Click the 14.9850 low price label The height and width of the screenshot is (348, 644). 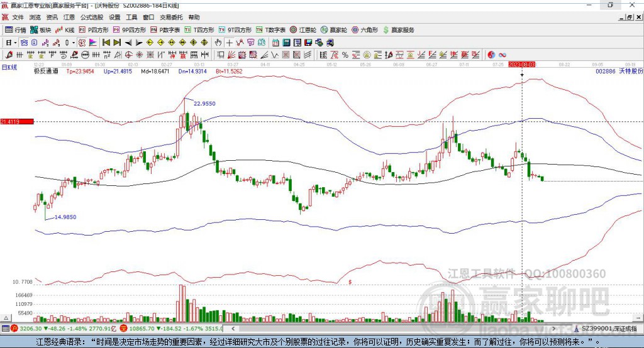65,217
